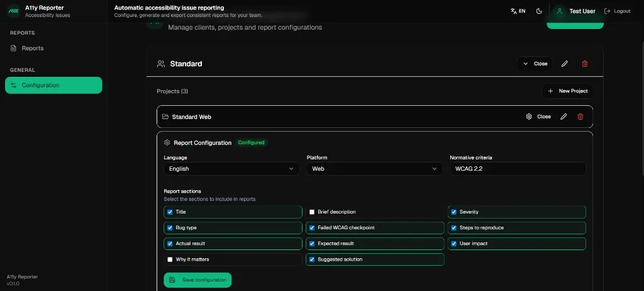
Task: Open the Language dropdown showing English
Action: [x=232, y=169]
